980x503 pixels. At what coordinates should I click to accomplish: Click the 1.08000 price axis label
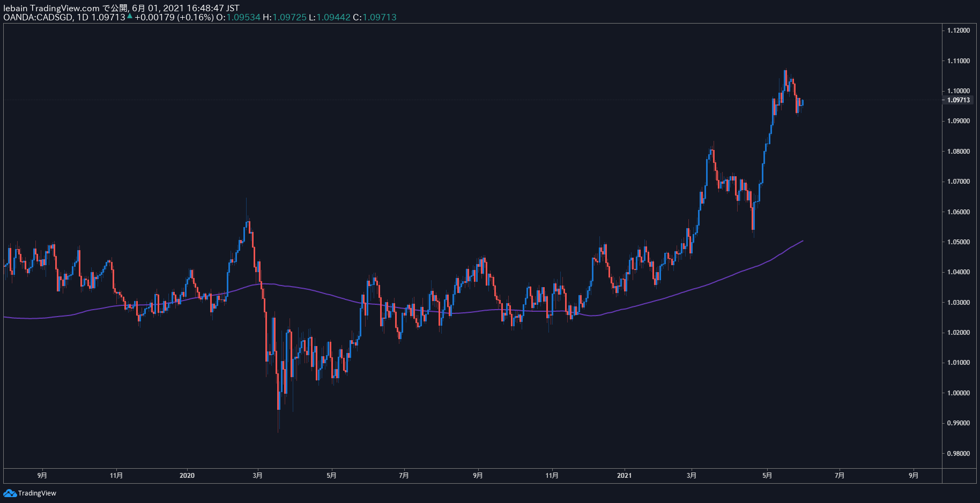[959, 152]
